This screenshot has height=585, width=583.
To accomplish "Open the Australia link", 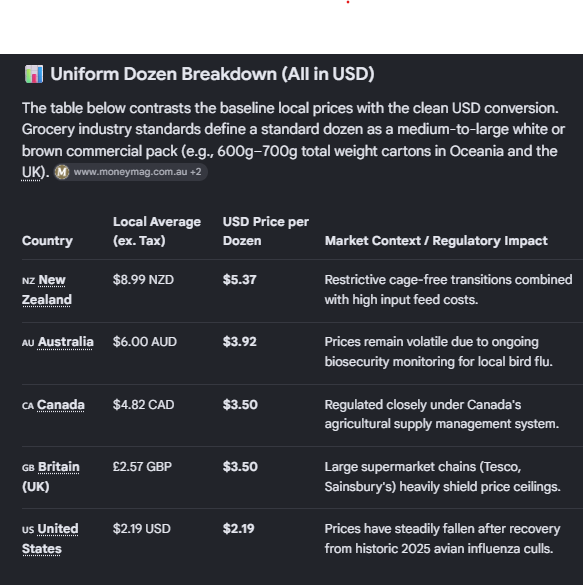I will pyautogui.click(x=66, y=342).
